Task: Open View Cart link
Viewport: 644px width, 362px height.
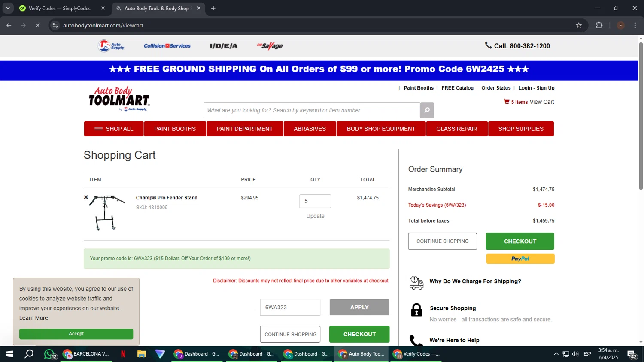Action: pos(542,102)
